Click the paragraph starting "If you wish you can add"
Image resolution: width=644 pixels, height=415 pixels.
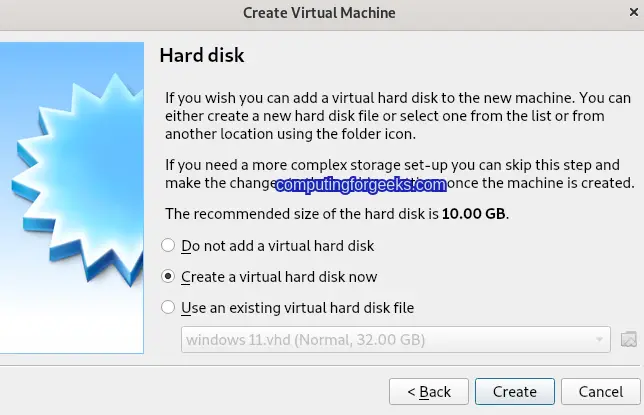(x=398, y=116)
